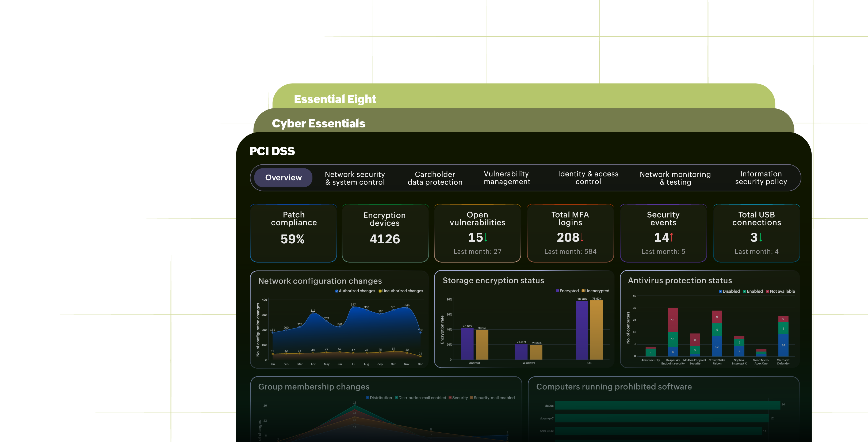868x442 pixels.
Task: Click the iOS encrypted bar 78.28%
Action: [582, 330]
